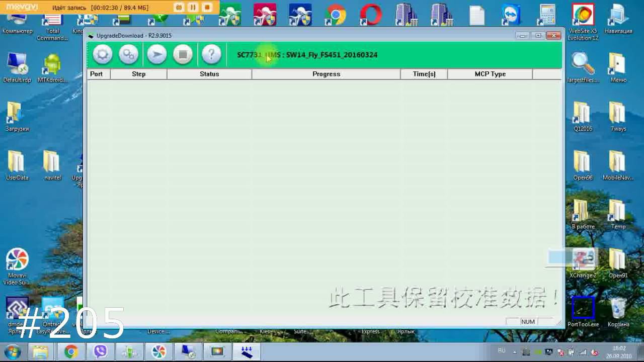This screenshot has width=644, height=362.
Task: Select the Q12016 folder shortcut
Action: [x=583, y=117]
